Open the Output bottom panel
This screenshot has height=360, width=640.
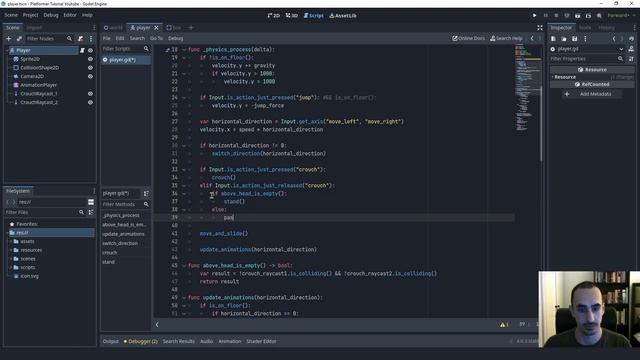pyautogui.click(x=110, y=341)
